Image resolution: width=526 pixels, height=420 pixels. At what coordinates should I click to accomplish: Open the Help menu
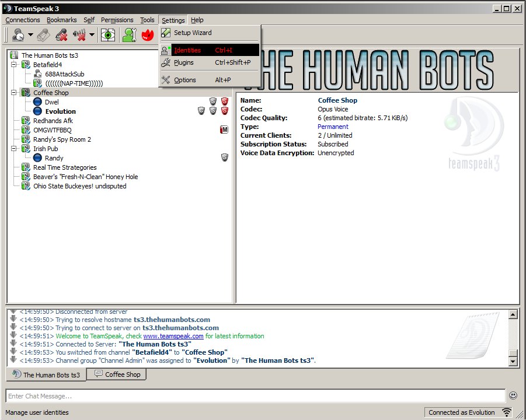pos(197,20)
